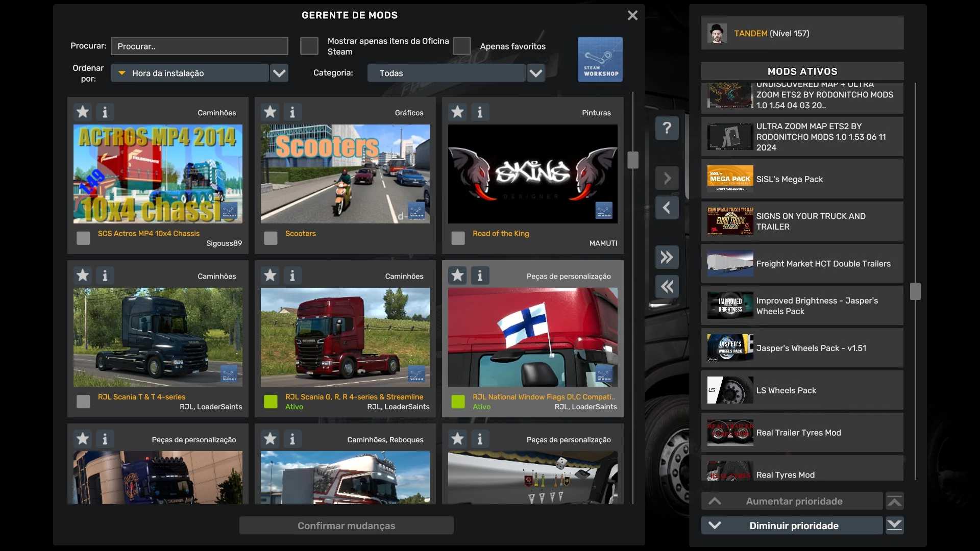Open the Categoria Todas dropdown
980x551 pixels.
(535, 73)
